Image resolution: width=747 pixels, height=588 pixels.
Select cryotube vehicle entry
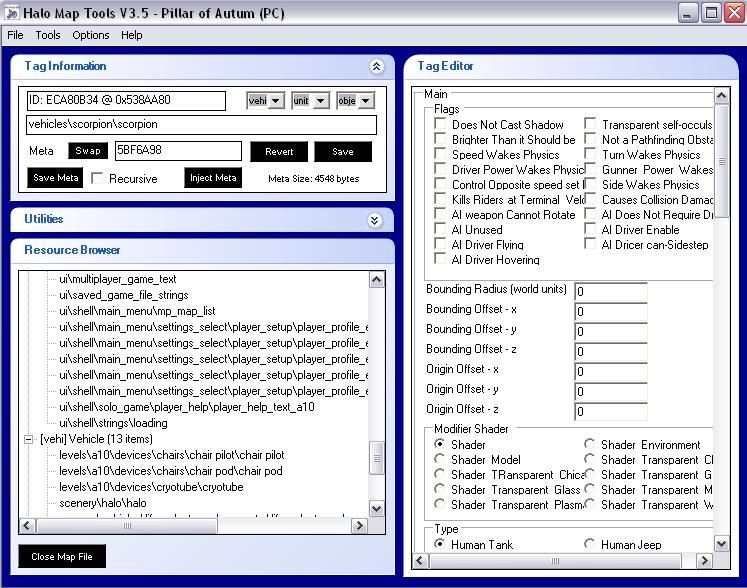pyautogui.click(x=151, y=487)
